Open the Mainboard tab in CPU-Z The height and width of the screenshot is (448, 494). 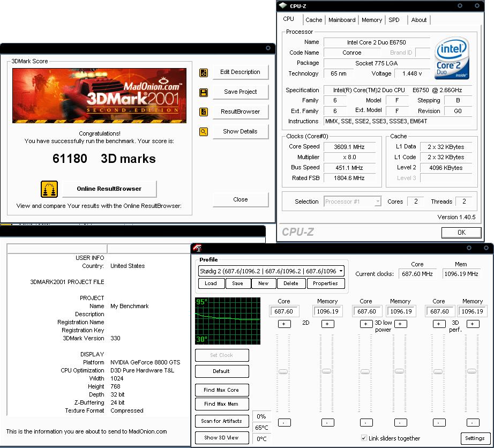(x=342, y=20)
